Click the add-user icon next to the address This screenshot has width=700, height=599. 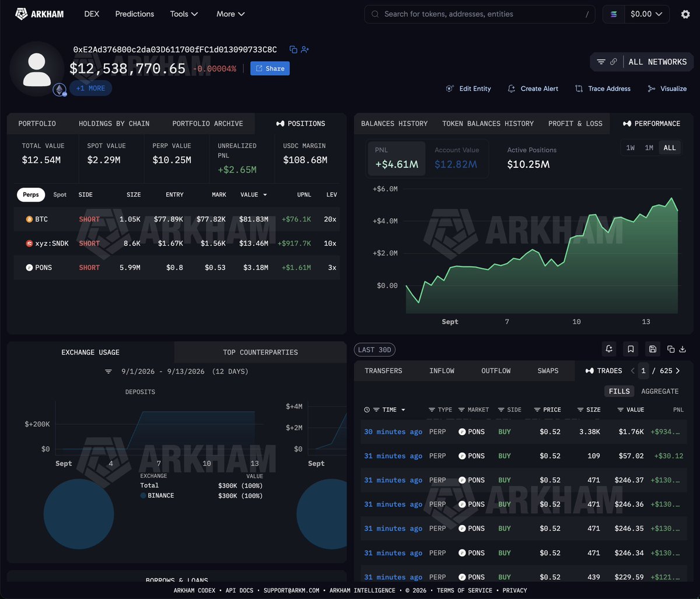[x=305, y=50]
